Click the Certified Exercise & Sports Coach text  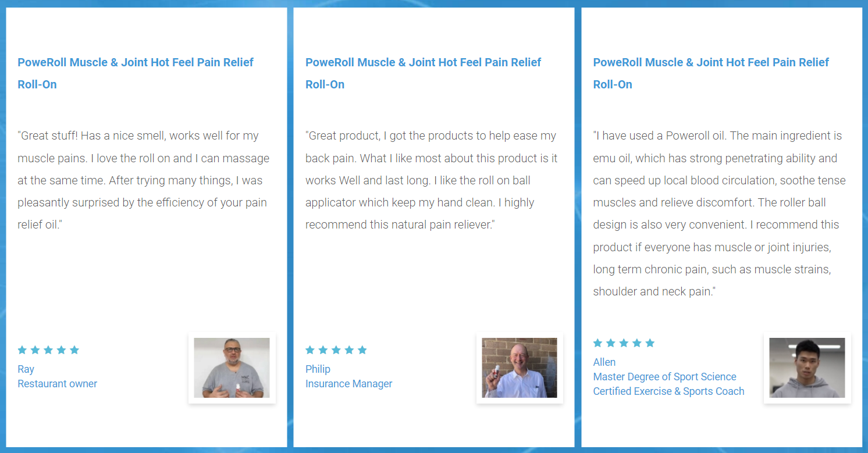coord(668,391)
